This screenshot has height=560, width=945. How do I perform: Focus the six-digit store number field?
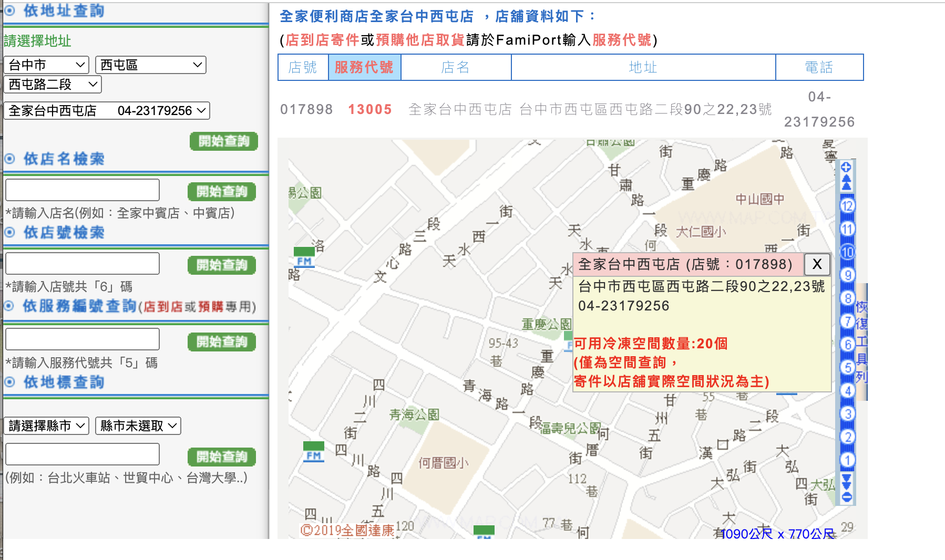[x=83, y=263]
